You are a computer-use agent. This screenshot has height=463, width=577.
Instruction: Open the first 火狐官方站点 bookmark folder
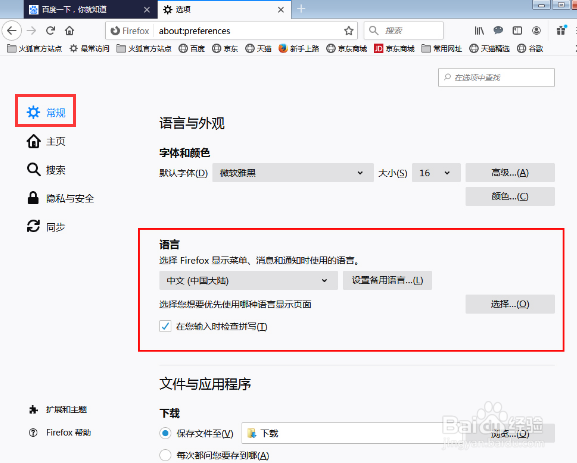click(x=35, y=49)
